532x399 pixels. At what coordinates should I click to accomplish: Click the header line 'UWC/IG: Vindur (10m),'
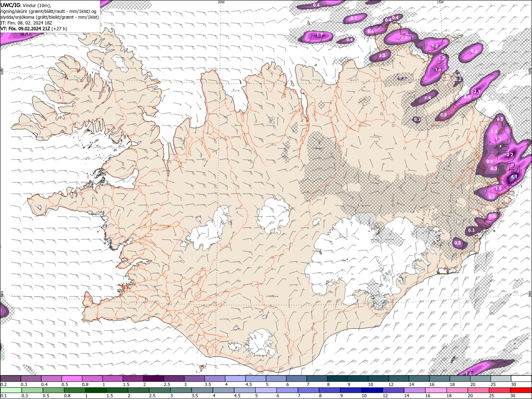(26, 5)
